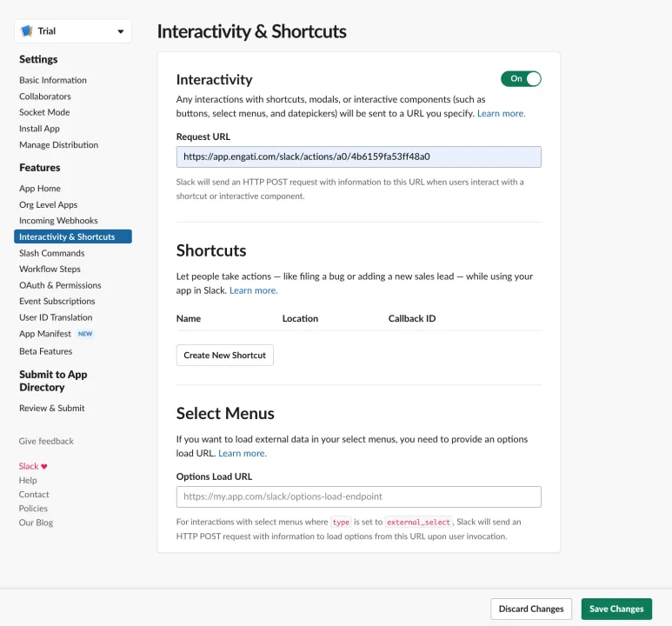Open Basic Information settings
Viewport: 672px width, 626px height.
point(53,80)
